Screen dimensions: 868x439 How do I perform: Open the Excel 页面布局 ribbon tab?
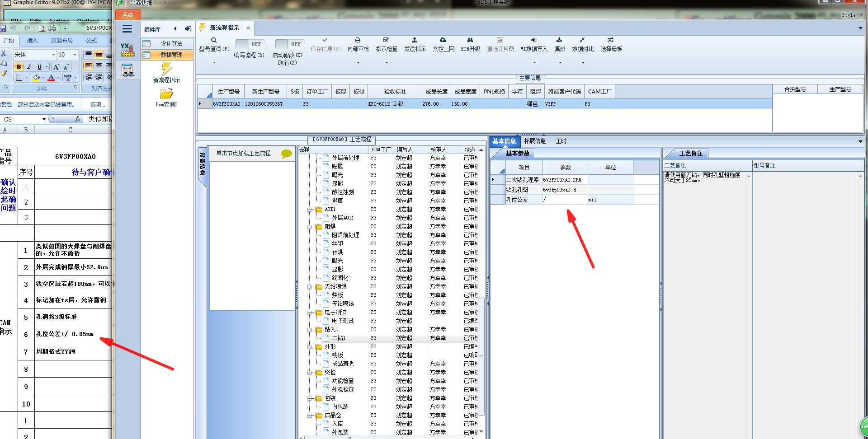coord(61,40)
